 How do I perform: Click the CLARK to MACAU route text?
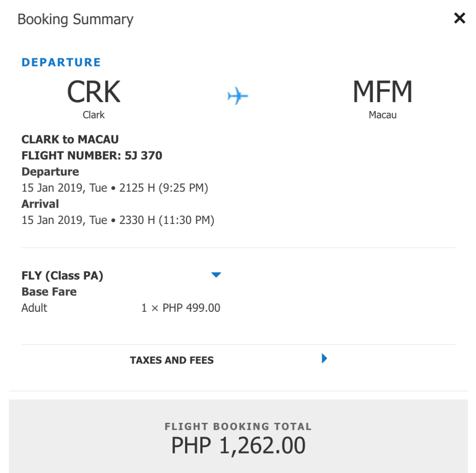(70, 139)
